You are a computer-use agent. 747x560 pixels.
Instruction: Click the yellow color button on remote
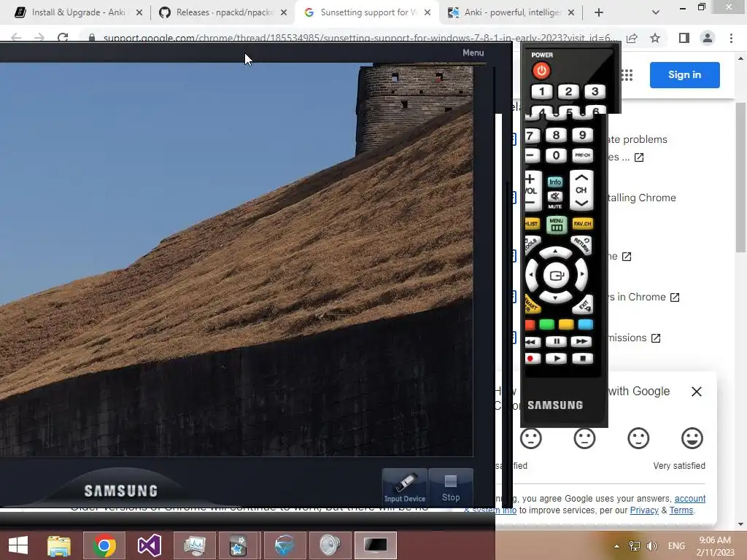point(566,324)
